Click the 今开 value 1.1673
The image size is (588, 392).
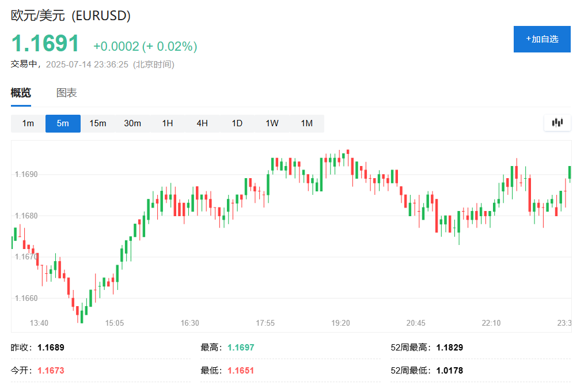coord(51,371)
